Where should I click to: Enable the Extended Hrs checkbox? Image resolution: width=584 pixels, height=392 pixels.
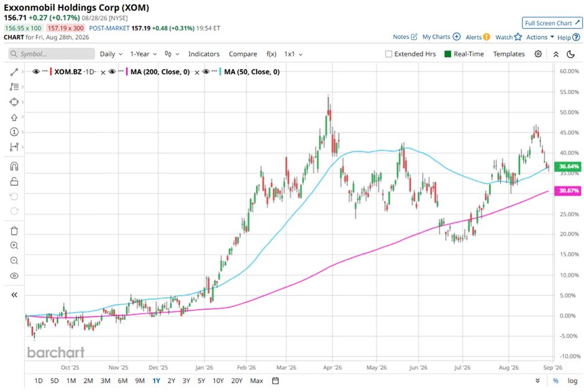point(388,54)
